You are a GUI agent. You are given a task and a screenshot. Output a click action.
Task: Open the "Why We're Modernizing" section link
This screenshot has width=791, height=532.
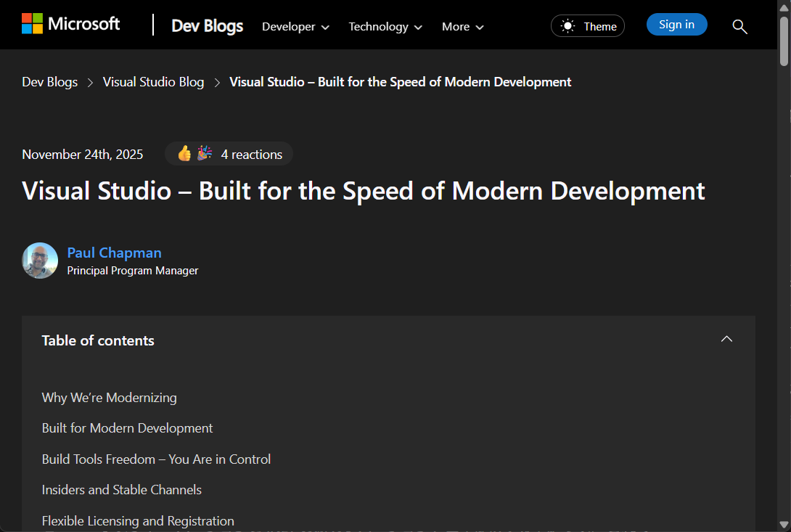point(109,398)
